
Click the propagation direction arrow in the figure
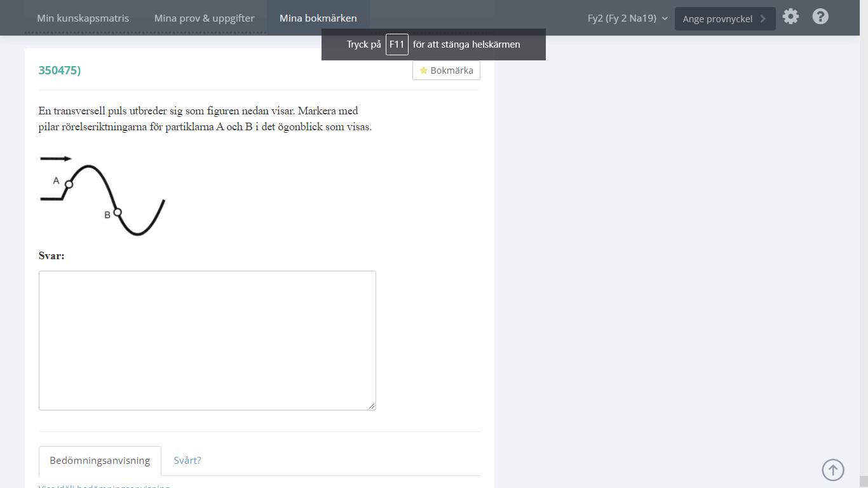[56, 158]
